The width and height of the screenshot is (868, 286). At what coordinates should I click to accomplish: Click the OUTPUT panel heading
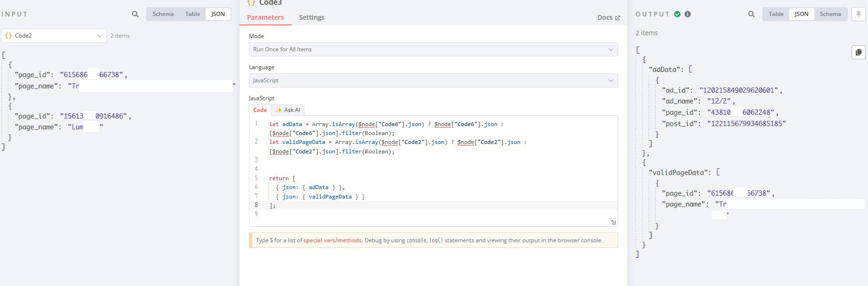(652, 14)
